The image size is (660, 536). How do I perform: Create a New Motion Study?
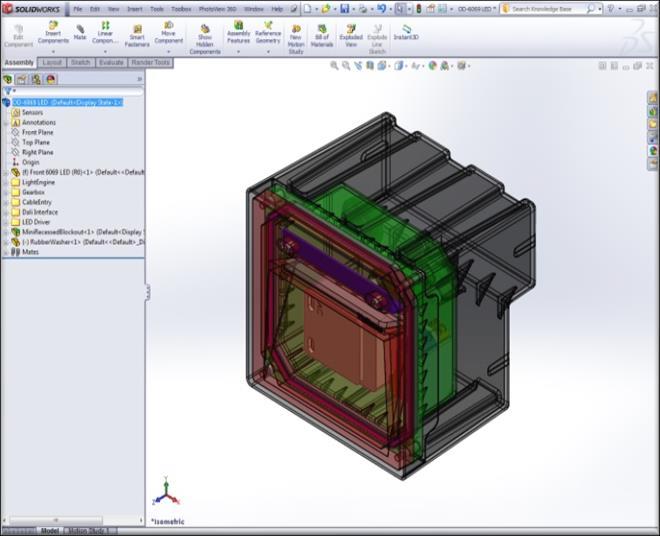(x=296, y=39)
